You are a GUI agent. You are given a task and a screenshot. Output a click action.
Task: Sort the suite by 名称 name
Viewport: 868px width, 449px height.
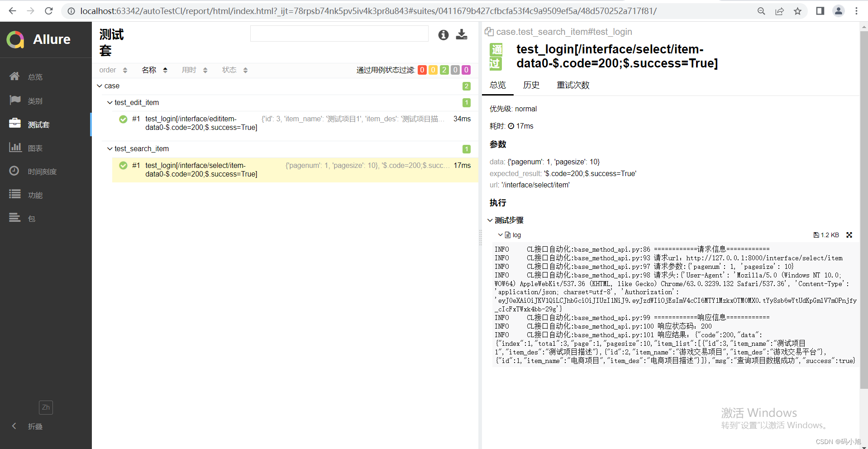(x=154, y=70)
